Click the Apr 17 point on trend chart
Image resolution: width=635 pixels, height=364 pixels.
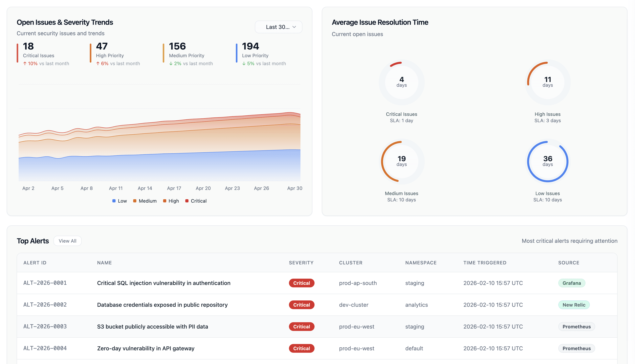click(174, 121)
